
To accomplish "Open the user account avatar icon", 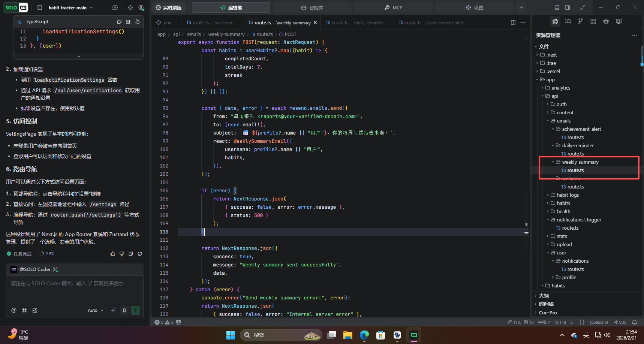I will 141,7.
